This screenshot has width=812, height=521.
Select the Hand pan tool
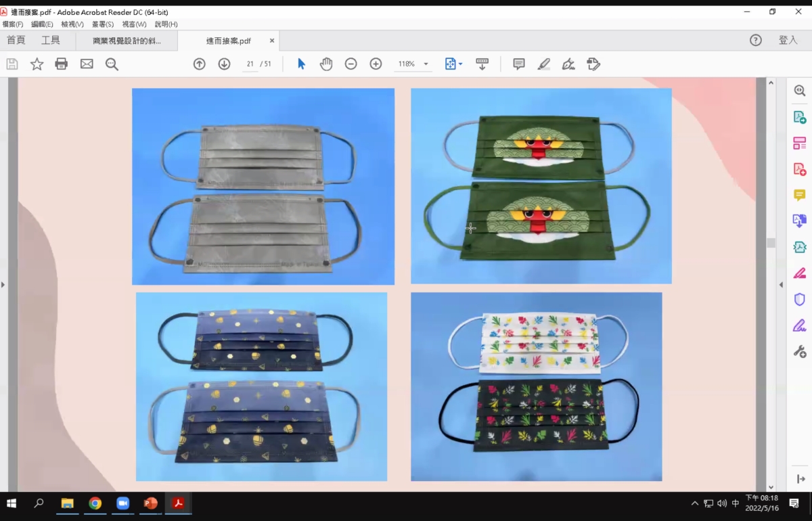coord(326,64)
